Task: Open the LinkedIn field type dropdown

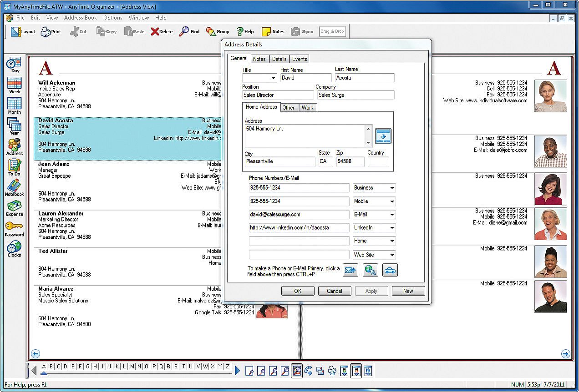Action: 391,228
